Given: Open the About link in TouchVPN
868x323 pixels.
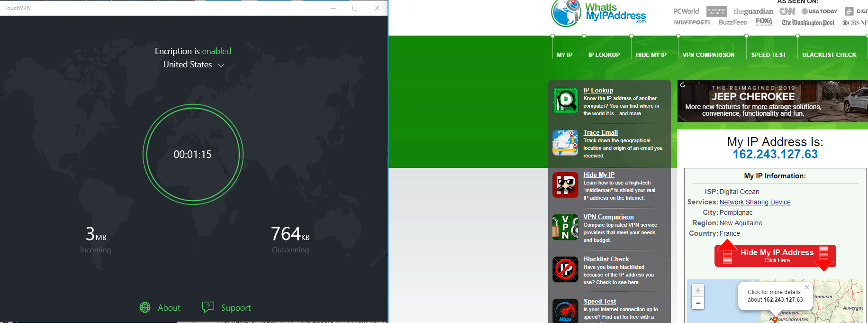Looking at the screenshot, I should 169,308.
